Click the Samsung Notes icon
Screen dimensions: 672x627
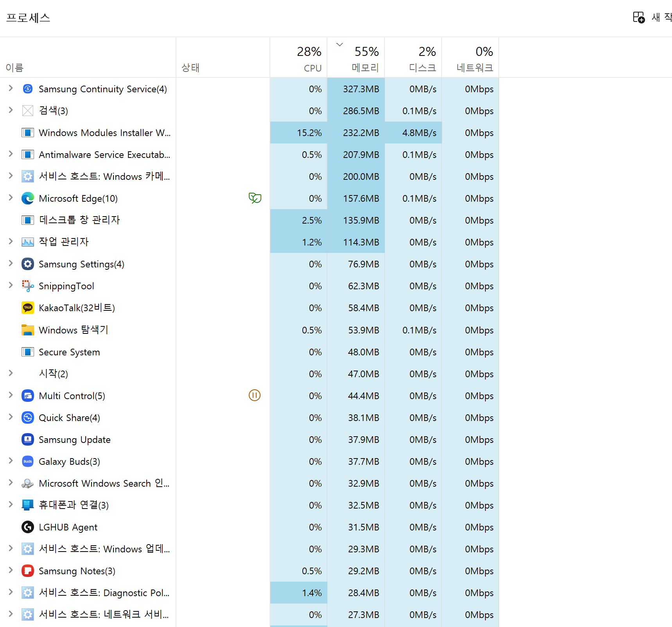[x=27, y=571]
